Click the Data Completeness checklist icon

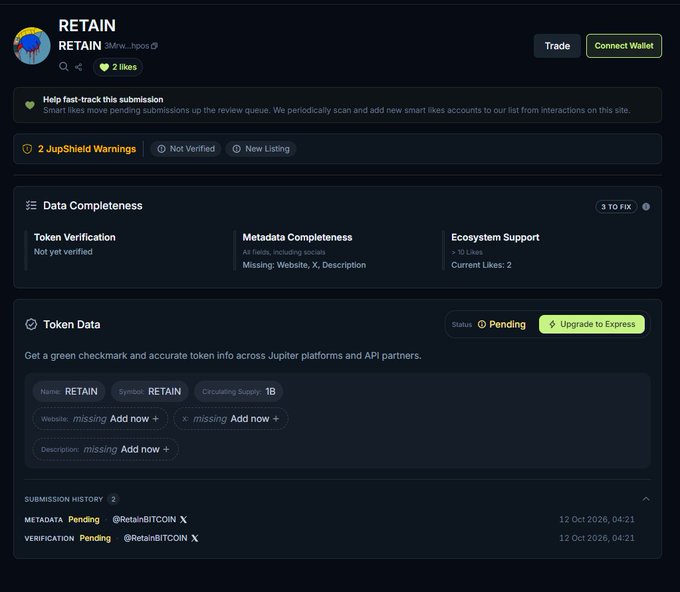(31, 206)
